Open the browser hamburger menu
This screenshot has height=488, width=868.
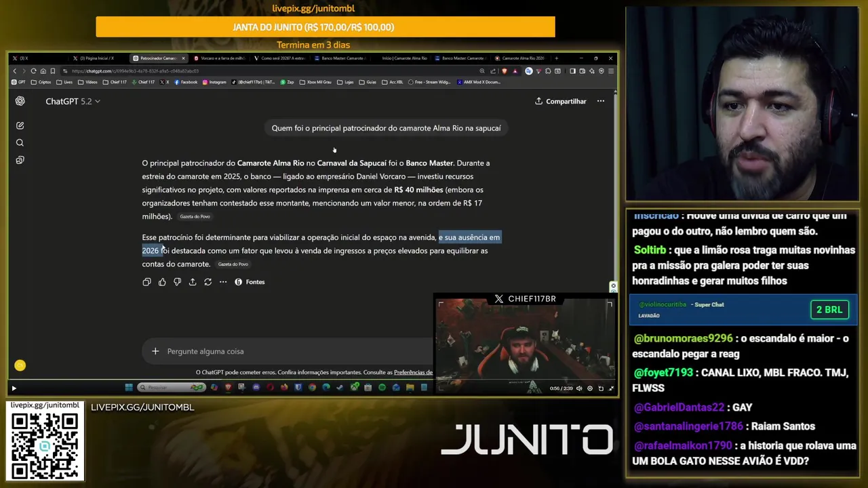click(x=611, y=71)
